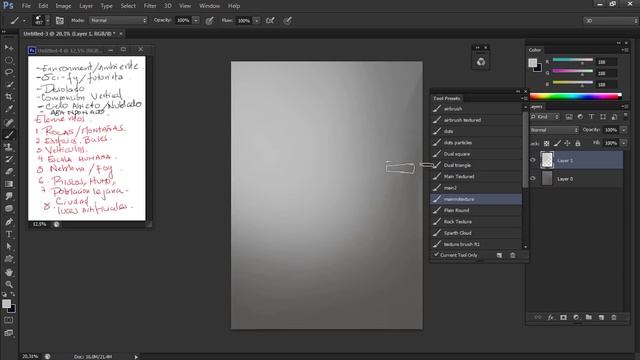Image resolution: width=640 pixels, height=360 pixels.
Task: Filter layers by type layers icon
Action: pos(591,117)
